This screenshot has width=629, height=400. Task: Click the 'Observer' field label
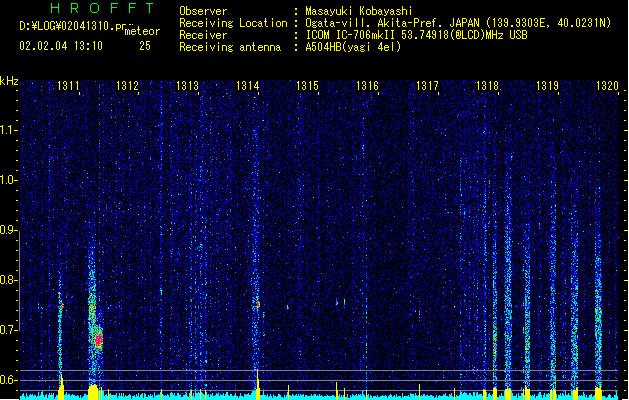click(203, 11)
